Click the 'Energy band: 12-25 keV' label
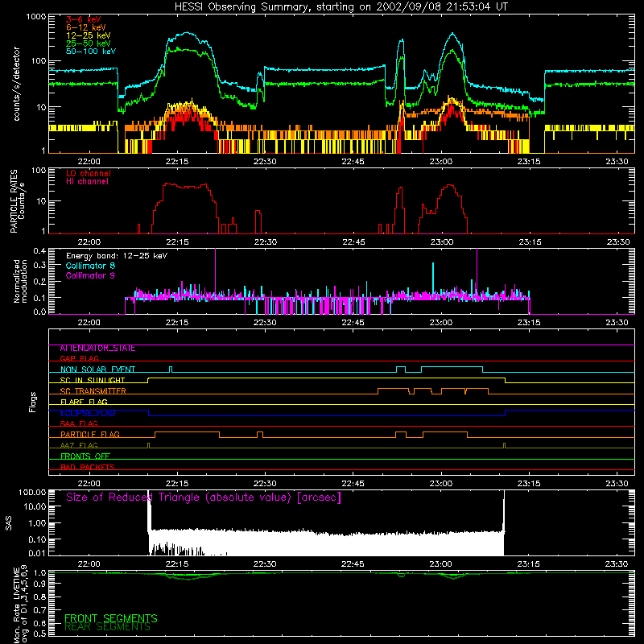 117,256
